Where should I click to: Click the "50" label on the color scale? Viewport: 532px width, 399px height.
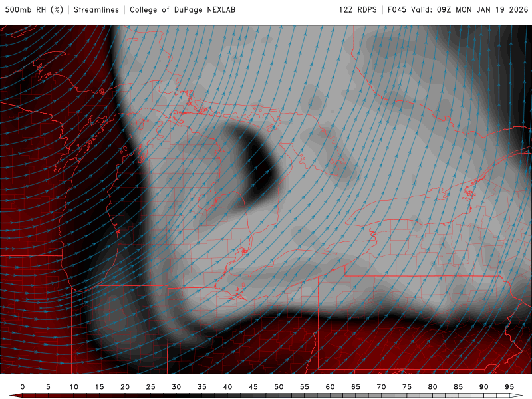coord(279,387)
